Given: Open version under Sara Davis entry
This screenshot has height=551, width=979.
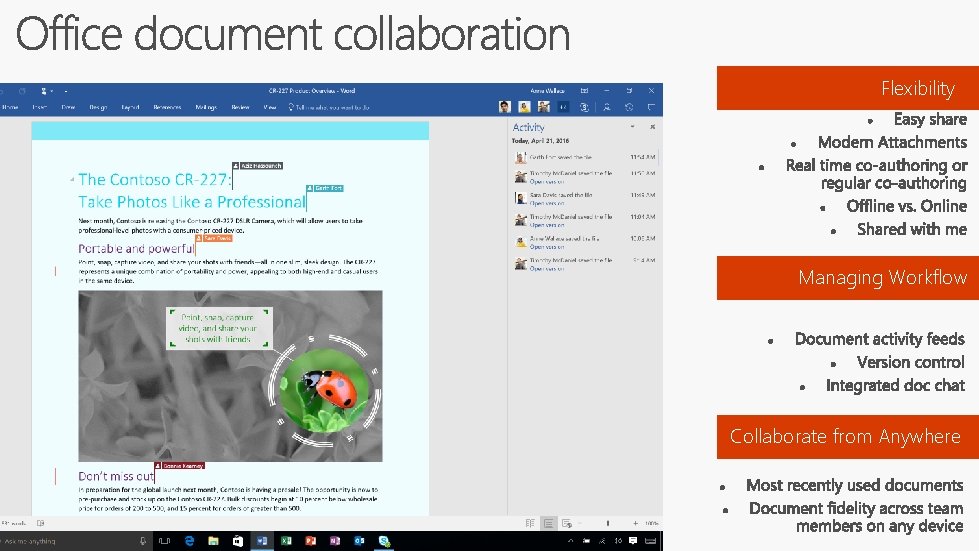Looking at the screenshot, I should [x=547, y=203].
